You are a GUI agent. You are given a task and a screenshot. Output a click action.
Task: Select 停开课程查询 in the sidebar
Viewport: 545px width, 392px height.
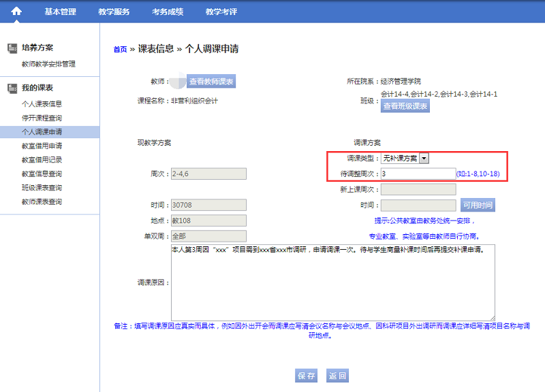pyautogui.click(x=42, y=118)
